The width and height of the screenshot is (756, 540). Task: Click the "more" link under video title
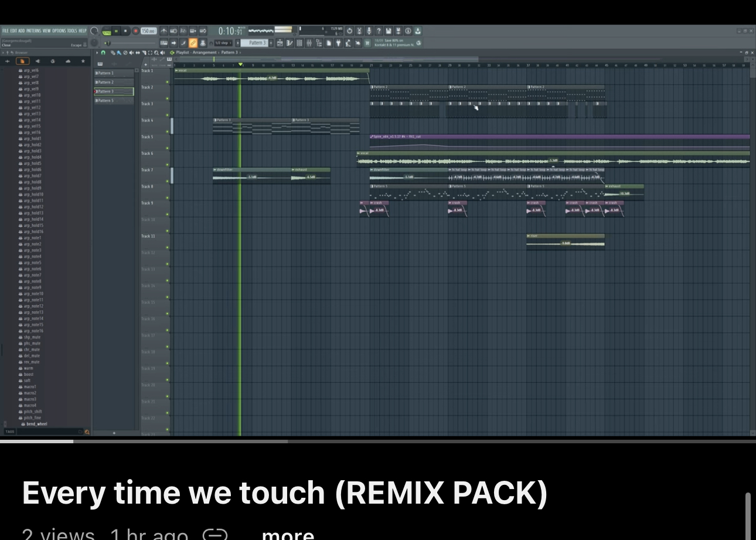click(x=288, y=534)
